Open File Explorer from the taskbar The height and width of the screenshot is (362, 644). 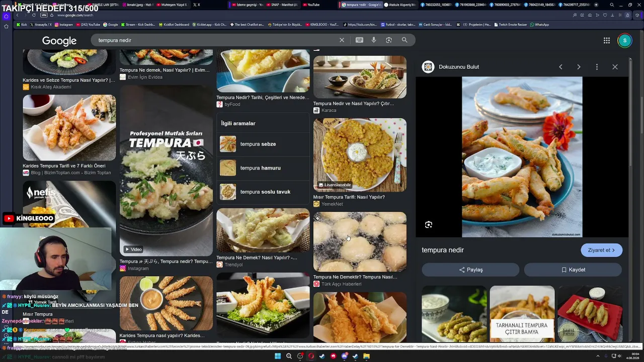click(366, 356)
